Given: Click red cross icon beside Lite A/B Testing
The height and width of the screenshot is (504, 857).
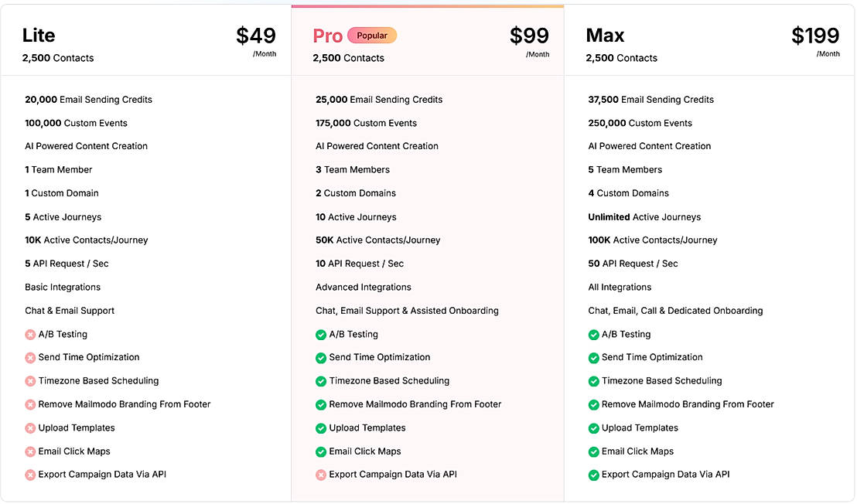Looking at the screenshot, I should tap(30, 335).
